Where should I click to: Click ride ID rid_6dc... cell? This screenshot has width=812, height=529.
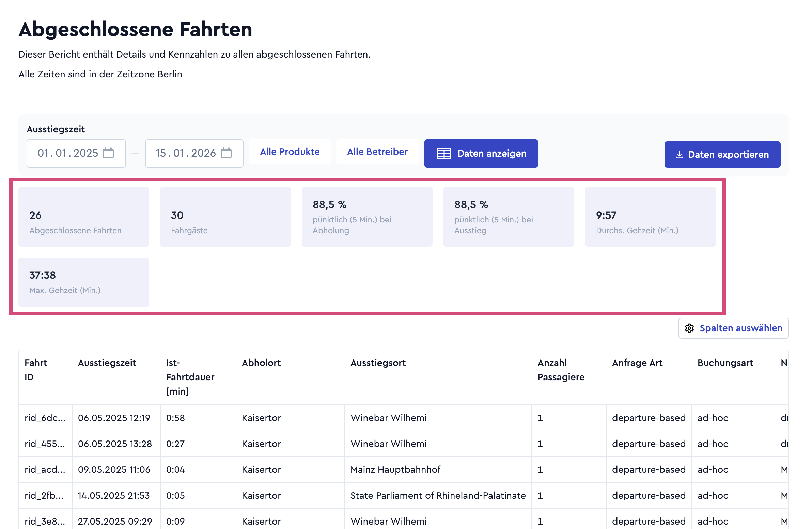(45, 418)
